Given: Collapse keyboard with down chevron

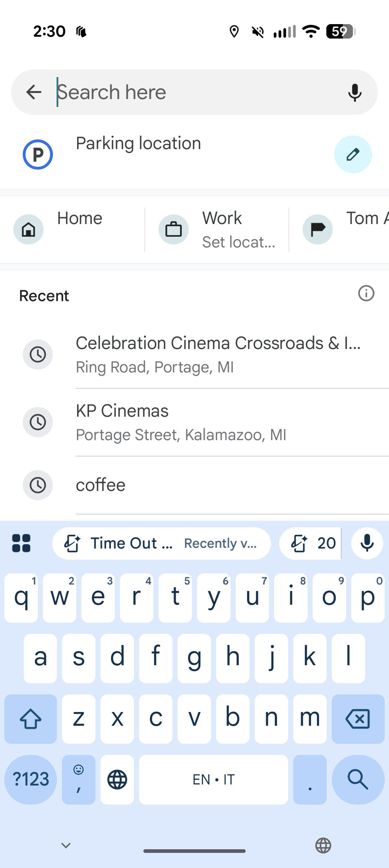Looking at the screenshot, I should [66, 845].
